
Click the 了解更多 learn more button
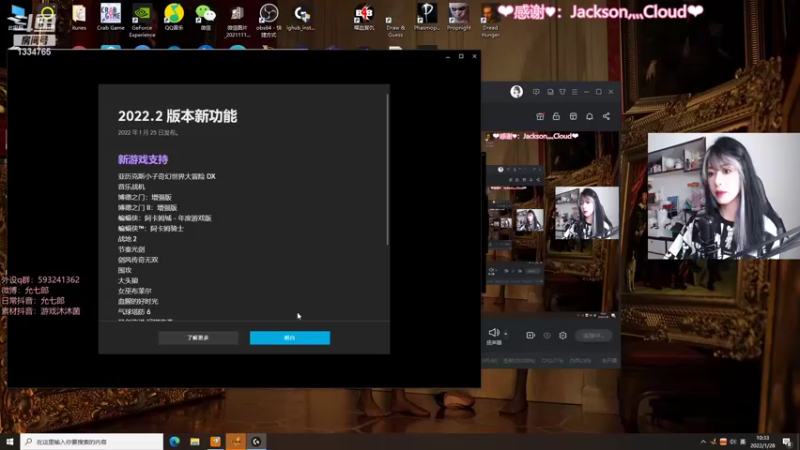pyautogui.click(x=198, y=338)
